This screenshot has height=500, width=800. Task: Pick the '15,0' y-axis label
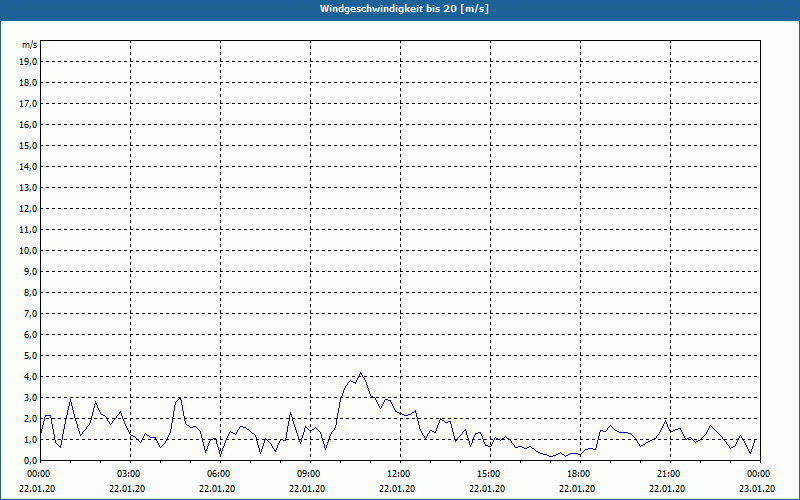click(x=29, y=145)
